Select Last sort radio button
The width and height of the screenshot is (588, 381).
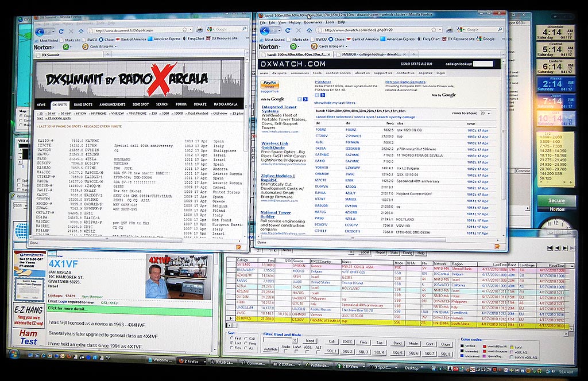(x=231, y=343)
